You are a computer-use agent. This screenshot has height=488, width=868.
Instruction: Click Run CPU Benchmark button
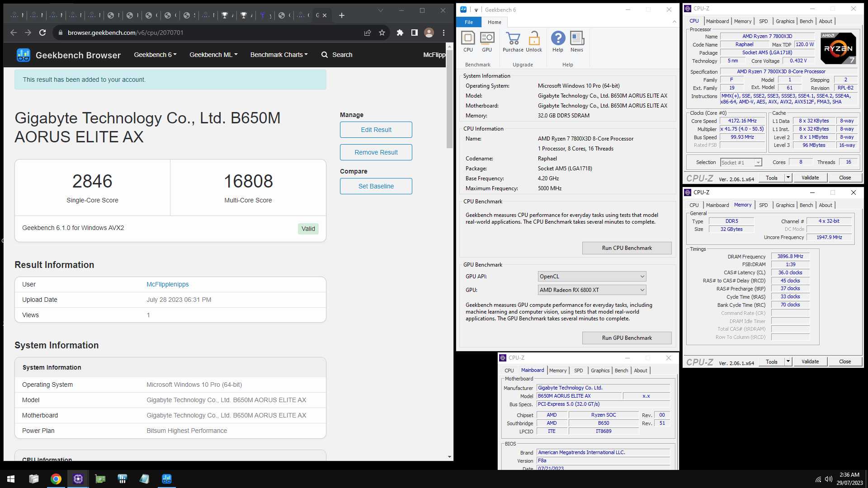click(x=627, y=248)
